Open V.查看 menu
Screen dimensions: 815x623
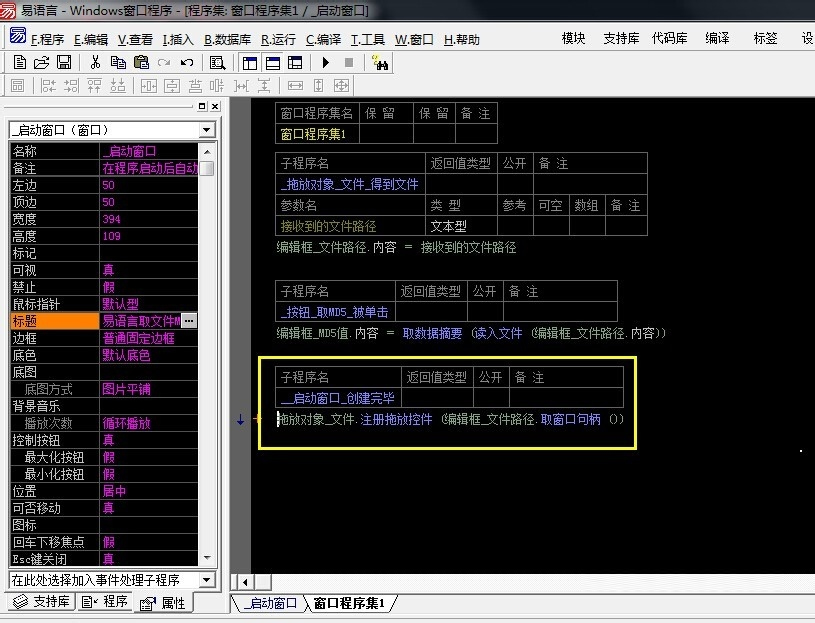[135, 39]
